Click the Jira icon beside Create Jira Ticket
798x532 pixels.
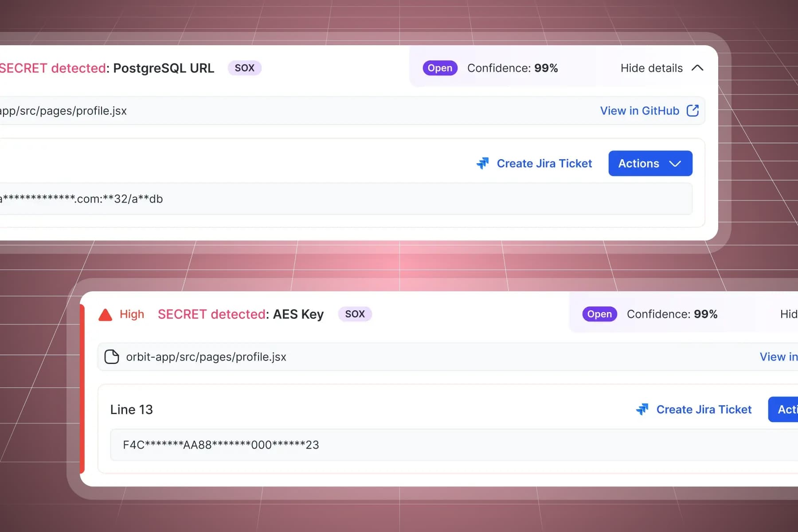[483, 163]
